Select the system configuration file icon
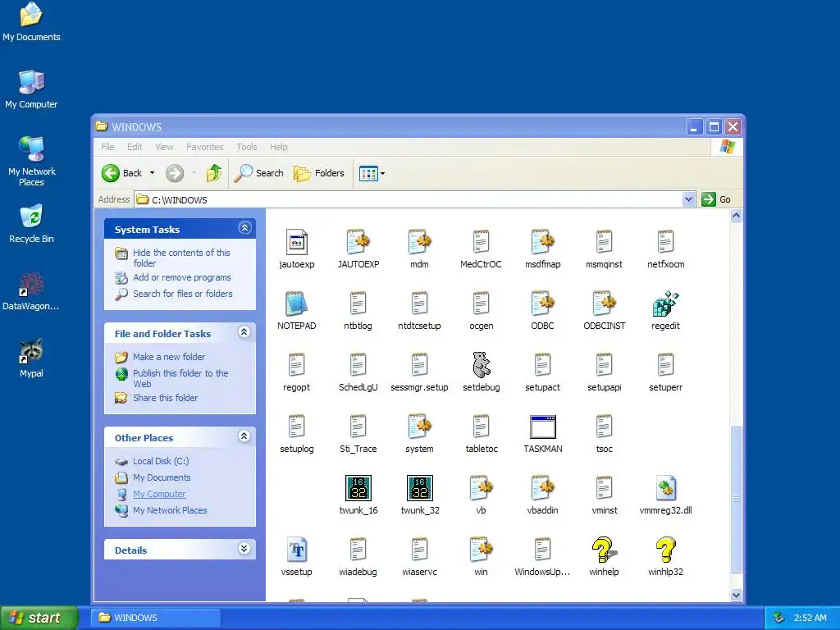The height and width of the screenshot is (630, 840). coord(419,427)
